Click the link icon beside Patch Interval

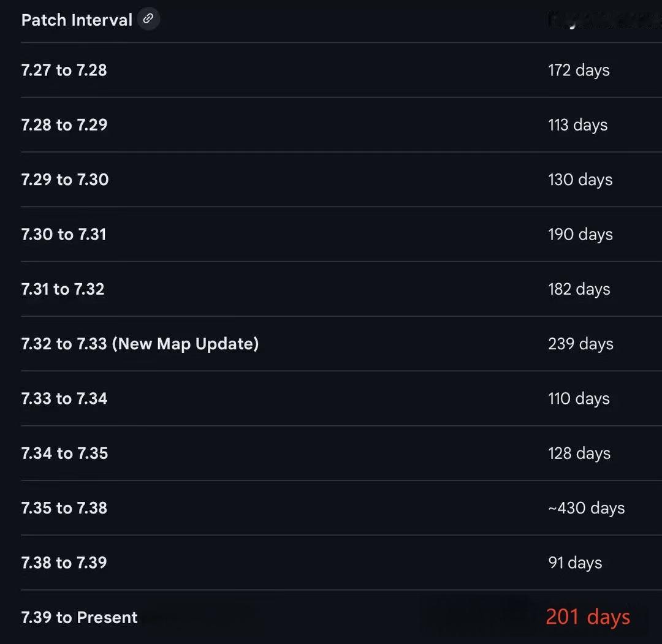pyautogui.click(x=148, y=19)
